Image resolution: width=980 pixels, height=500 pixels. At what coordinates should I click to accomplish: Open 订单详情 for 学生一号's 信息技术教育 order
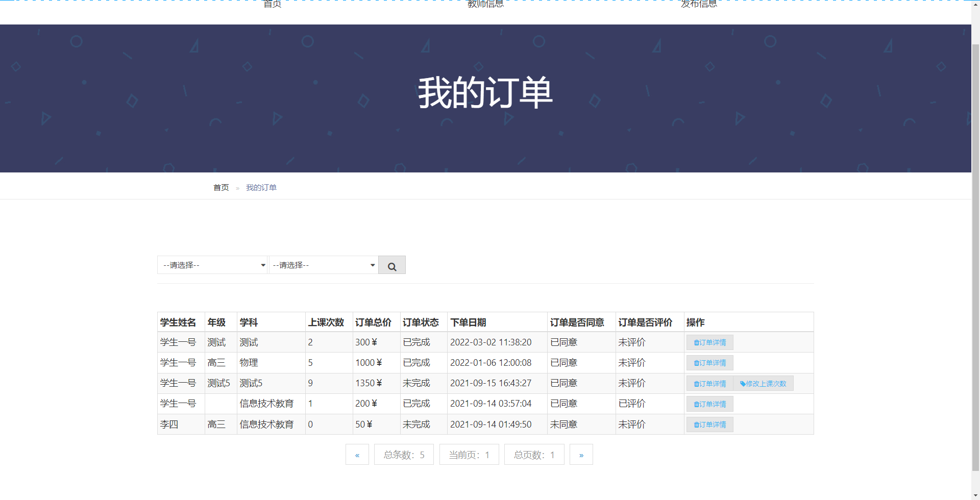(x=709, y=404)
